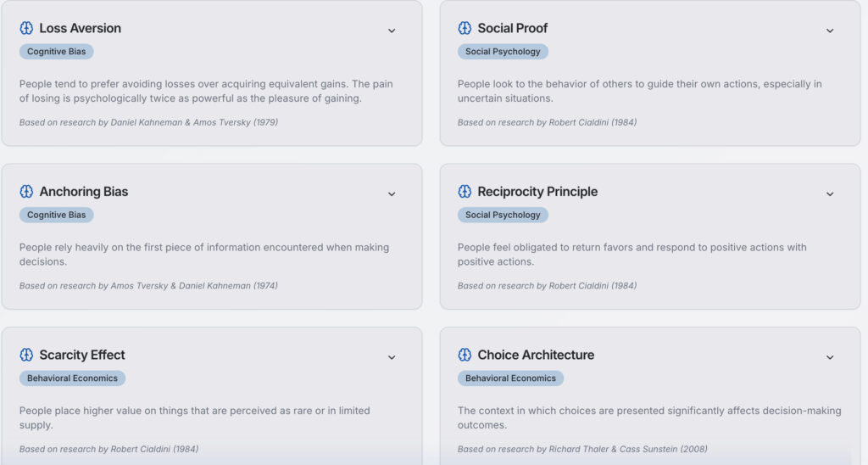Image resolution: width=868 pixels, height=465 pixels.
Task: Click the Kahneman & Tversky 1979 citation
Action: tap(148, 122)
